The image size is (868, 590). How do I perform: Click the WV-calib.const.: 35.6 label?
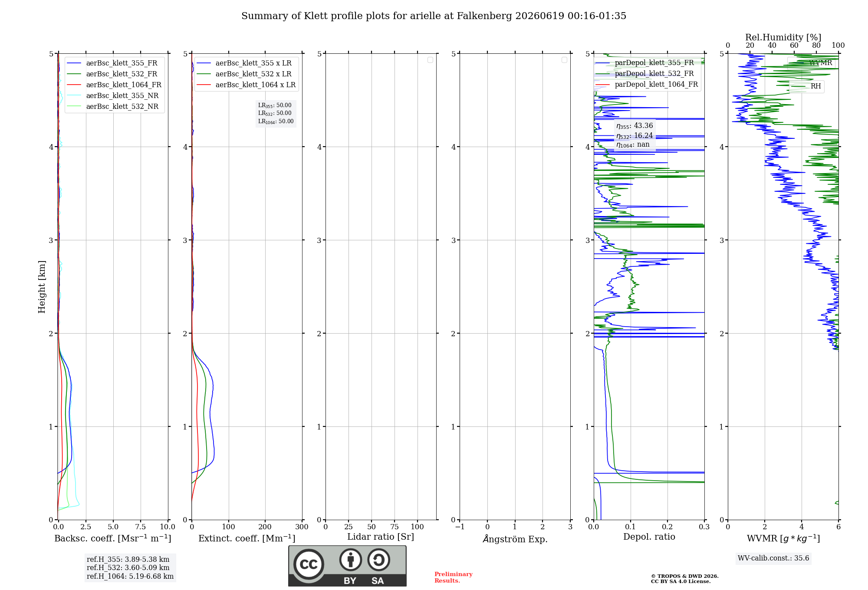pyautogui.click(x=773, y=558)
